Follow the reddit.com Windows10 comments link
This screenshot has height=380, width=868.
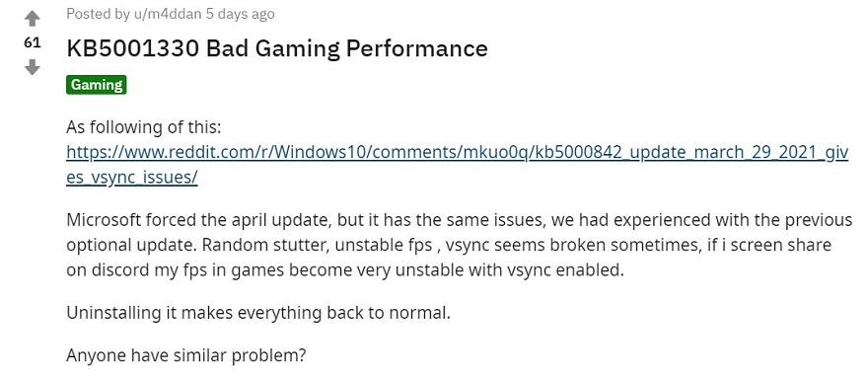[457, 152]
